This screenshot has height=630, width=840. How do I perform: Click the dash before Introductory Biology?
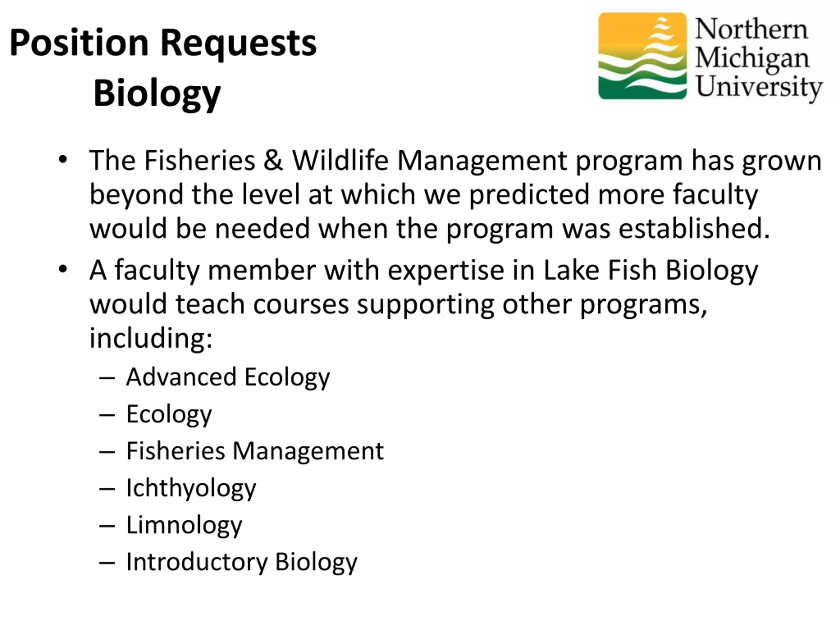point(107,563)
